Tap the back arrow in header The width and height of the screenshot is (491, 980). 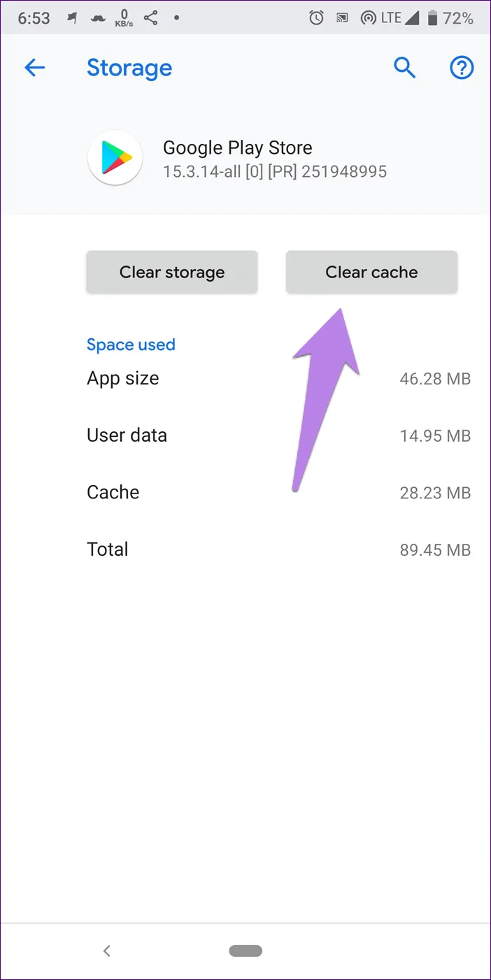coord(34,68)
